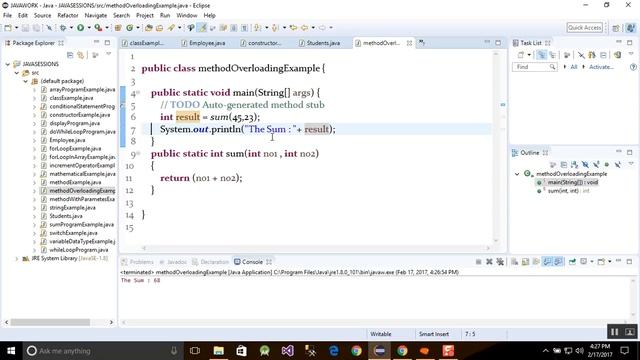Collapse methodOverloadingExample node in Outline

[517, 174]
